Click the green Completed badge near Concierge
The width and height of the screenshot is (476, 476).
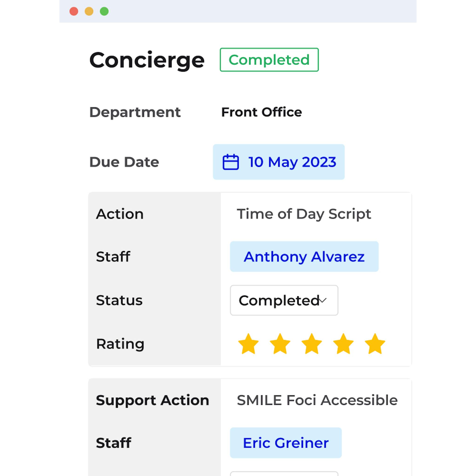click(x=269, y=60)
